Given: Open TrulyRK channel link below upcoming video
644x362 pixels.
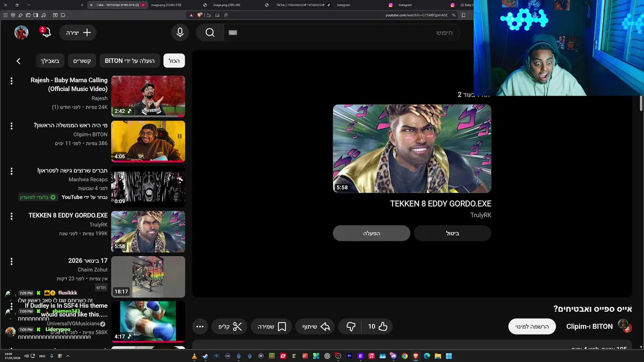Looking at the screenshot, I should coord(480,215).
